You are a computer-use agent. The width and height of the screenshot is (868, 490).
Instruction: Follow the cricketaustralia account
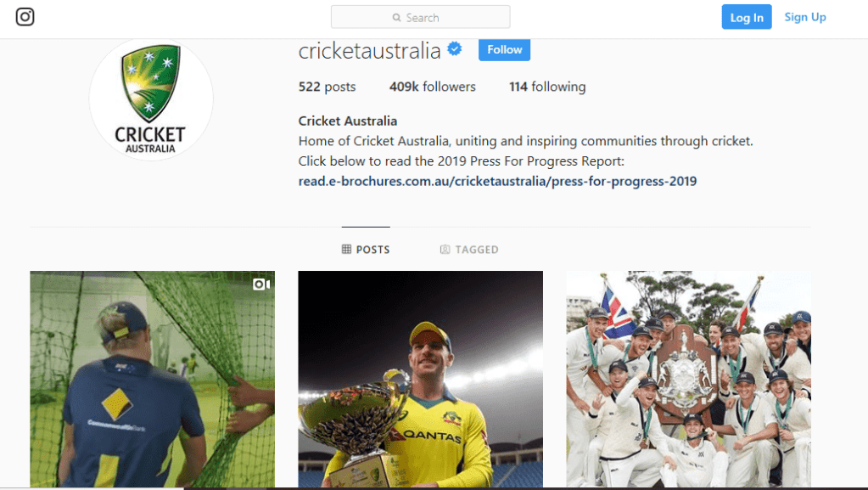504,49
